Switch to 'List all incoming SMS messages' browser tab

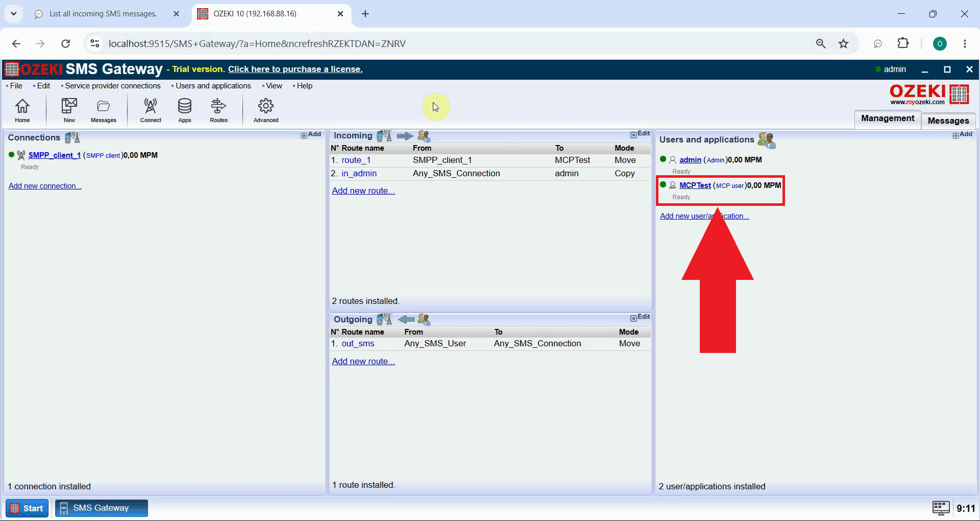click(103, 14)
